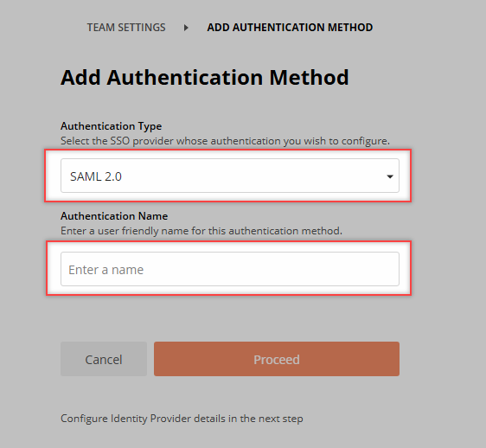The image size is (486, 448).
Task: Click the Authentication Name field label
Action: [x=114, y=216]
